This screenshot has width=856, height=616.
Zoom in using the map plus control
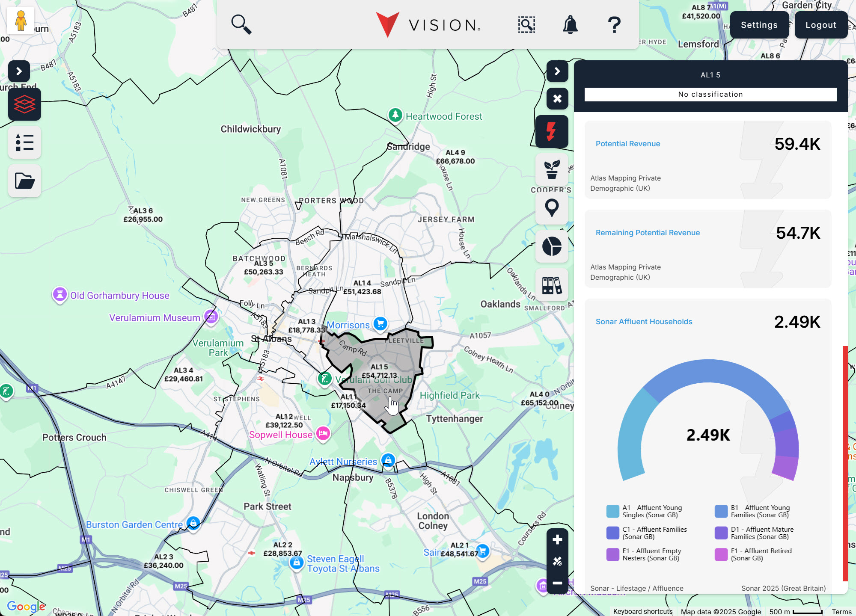557,539
